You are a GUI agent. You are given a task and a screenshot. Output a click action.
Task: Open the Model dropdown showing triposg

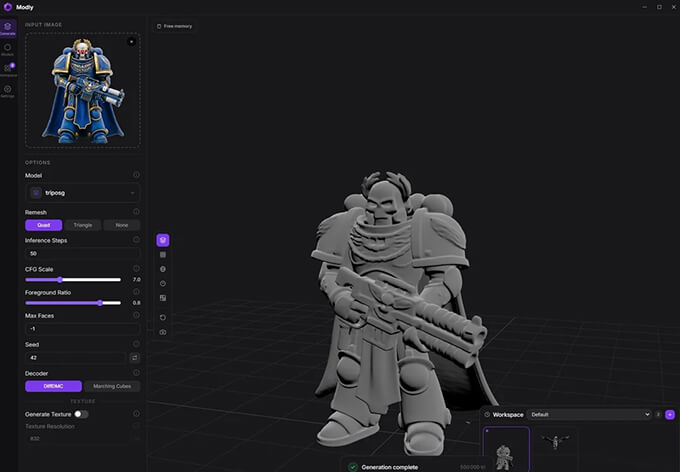click(82, 193)
